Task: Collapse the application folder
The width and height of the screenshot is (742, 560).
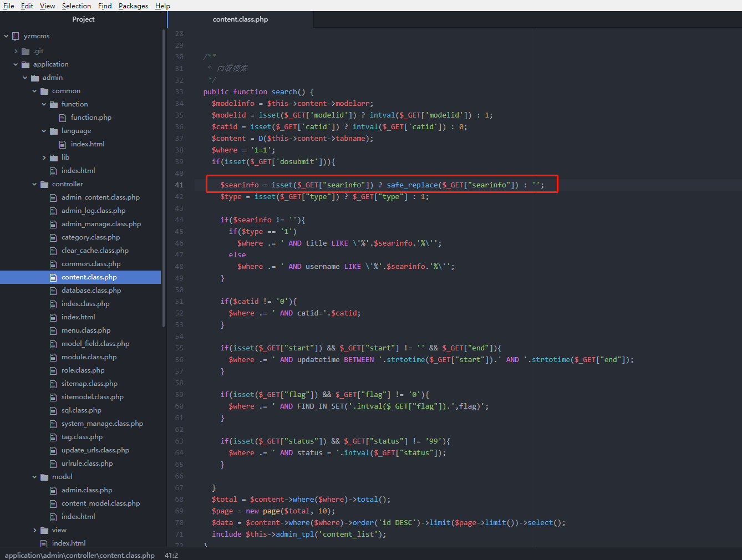Action: pyautogui.click(x=16, y=64)
